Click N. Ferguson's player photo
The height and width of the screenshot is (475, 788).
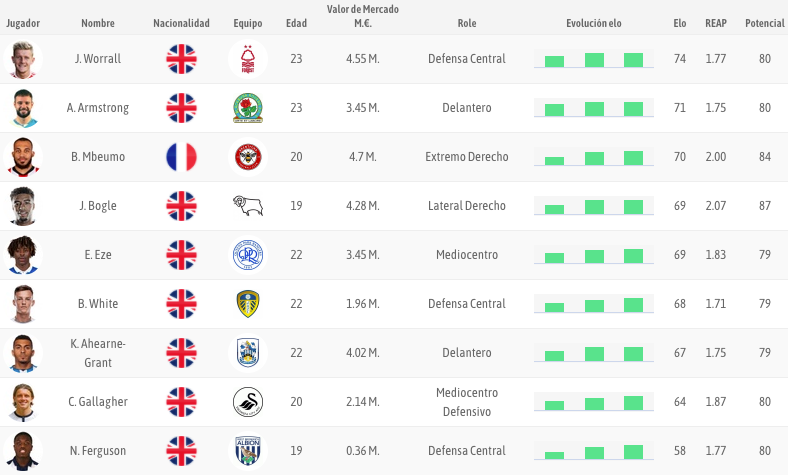click(x=23, y=451)
